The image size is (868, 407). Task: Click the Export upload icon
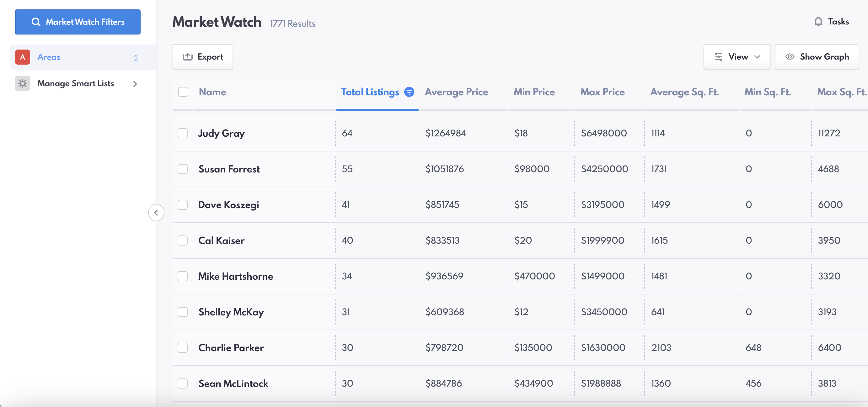click(187, 56)
